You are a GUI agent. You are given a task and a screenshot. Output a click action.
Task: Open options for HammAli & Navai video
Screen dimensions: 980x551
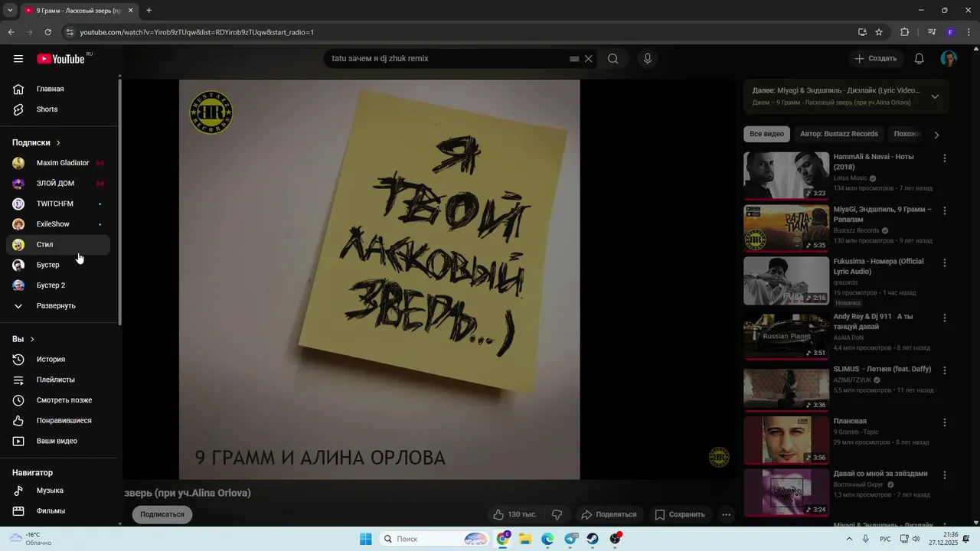(x=945, y=158)
